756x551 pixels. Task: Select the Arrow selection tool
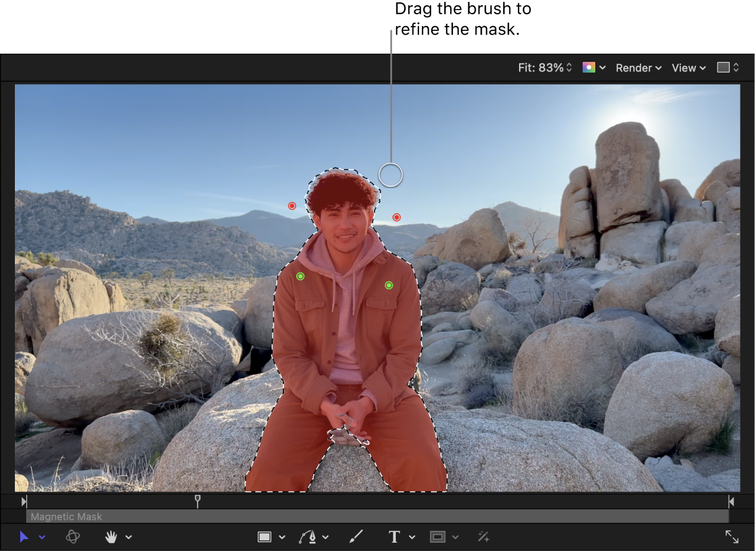pyautogui.click(x=24, y=537)
